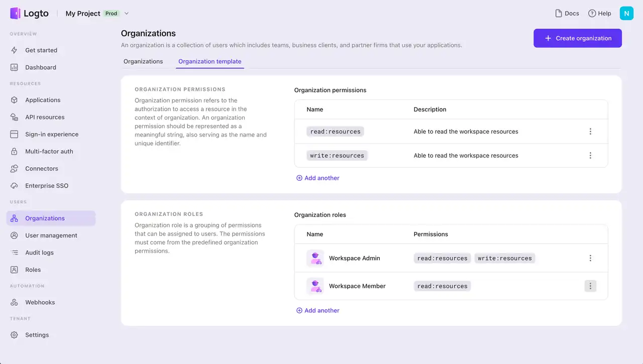Open actions menu for read:resources permission
Viewport: 643px width, 364px height.
point(590,131)
